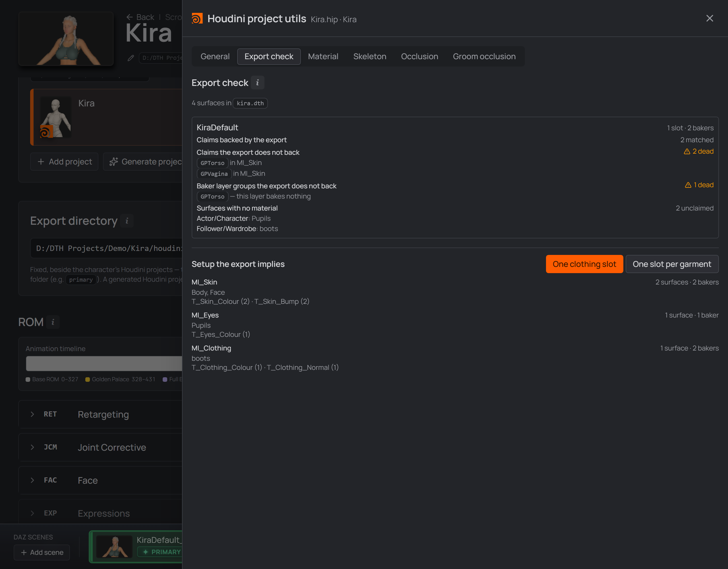
Task: Click the '2 matched' count
Action: (697, 140)
